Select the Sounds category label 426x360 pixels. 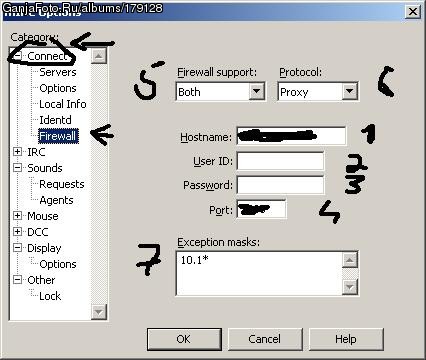tap(45, 168)
